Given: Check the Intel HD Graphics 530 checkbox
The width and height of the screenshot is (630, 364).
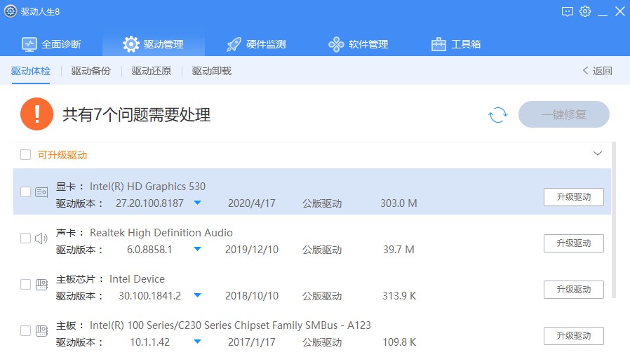Looking at the screenshot, I should tap(26, 192).
